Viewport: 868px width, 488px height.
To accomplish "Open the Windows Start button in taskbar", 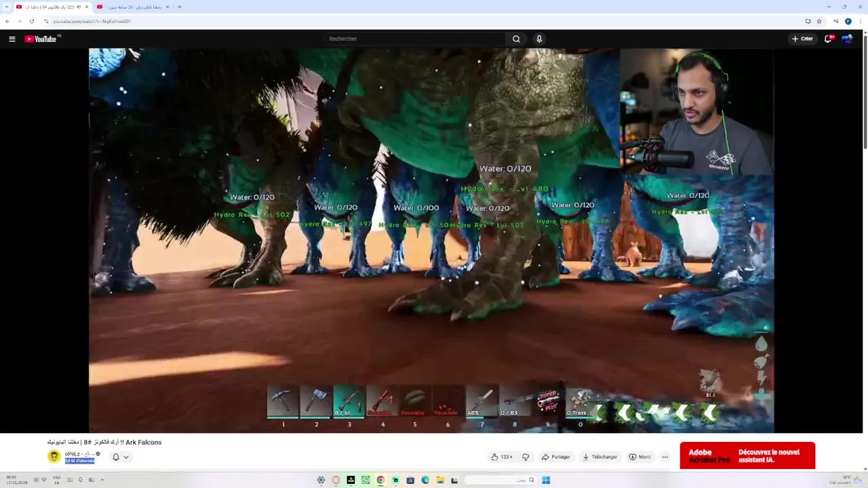I will point(546,480).
